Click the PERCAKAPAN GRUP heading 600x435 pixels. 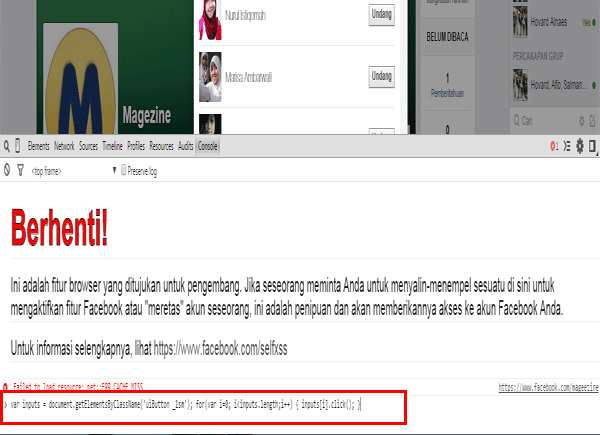(538, 56)
